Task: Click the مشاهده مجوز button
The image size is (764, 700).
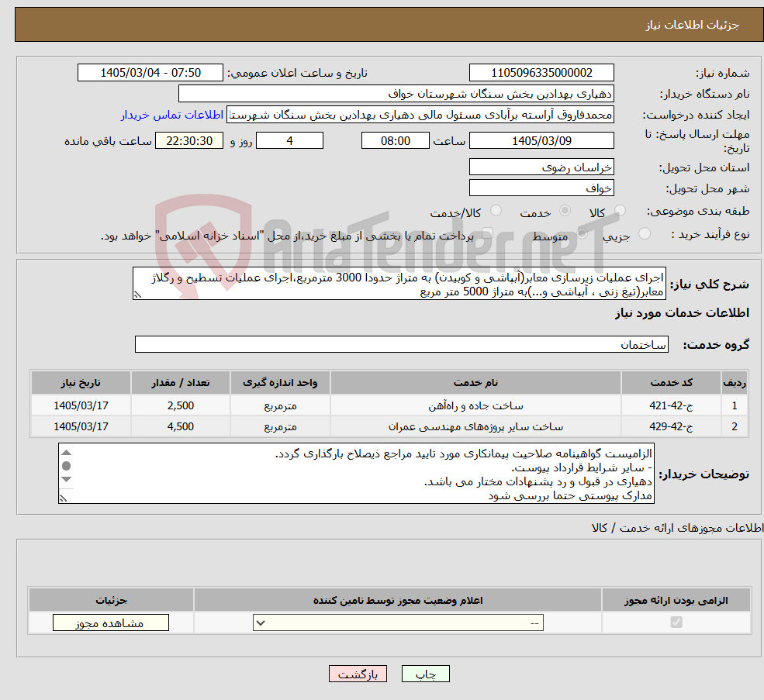Action: click(x=111, y=622)
